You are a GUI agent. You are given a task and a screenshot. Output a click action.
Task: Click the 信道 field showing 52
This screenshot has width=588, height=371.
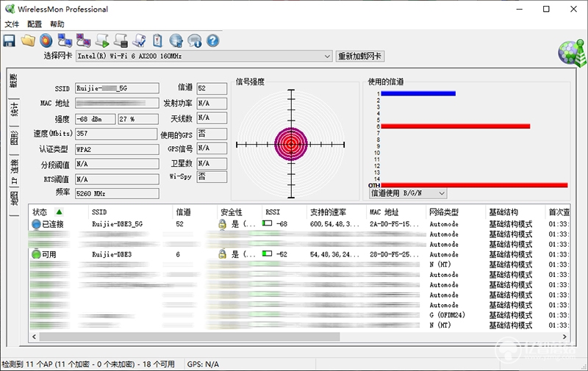pos(212,88)
